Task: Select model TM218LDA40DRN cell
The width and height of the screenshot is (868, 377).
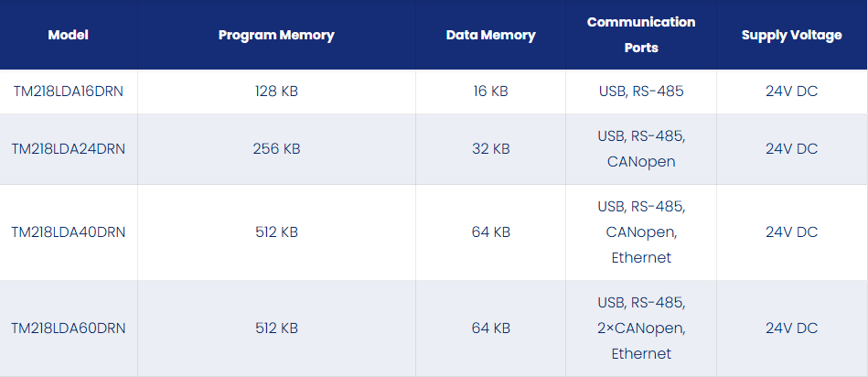Action: pyautogui.click(x=68, y=232)
